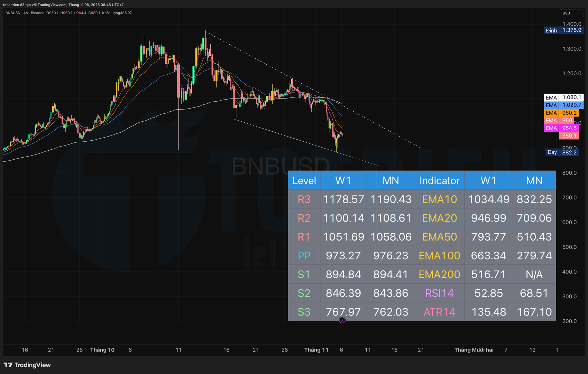Image resolution: width=588 pixels, height=374 pixels.
Task: Click the purple lightning event icon
Action: coord(342,320)
